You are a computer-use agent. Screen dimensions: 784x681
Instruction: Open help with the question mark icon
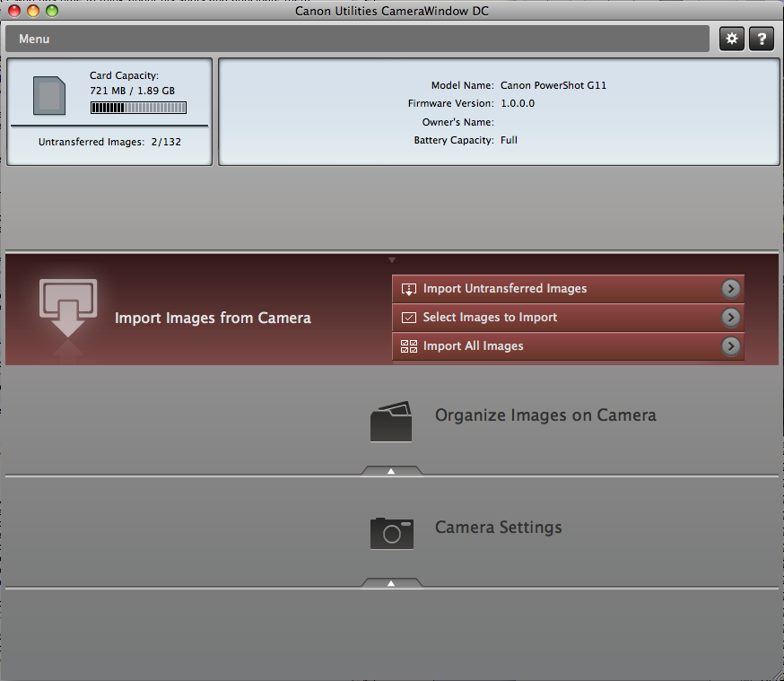tap(761, 39)
